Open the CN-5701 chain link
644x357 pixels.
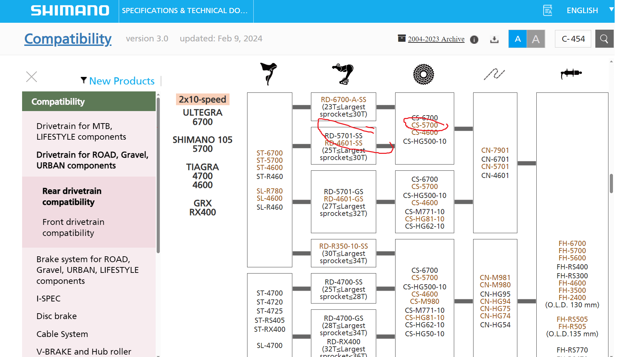tap(495, 167)
